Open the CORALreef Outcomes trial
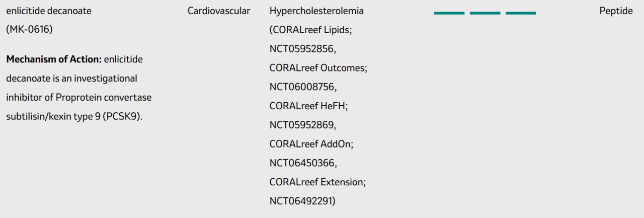Viewport: 644px width, 218px height. pyautogui.click(x=318, y=68)
